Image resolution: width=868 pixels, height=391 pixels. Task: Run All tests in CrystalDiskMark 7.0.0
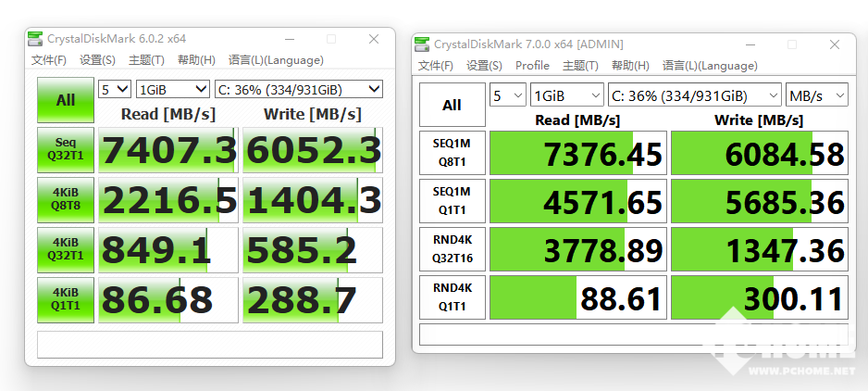click(452, 105)
